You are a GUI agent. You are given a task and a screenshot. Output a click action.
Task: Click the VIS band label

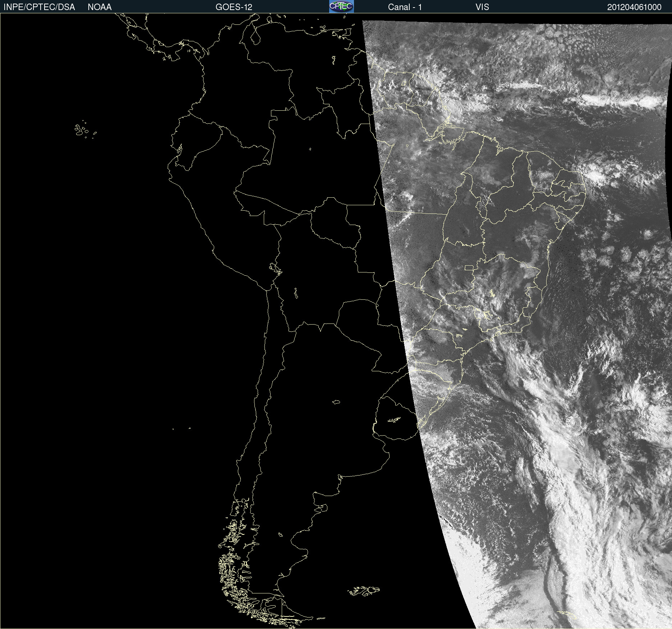click(x=482, y=7)
